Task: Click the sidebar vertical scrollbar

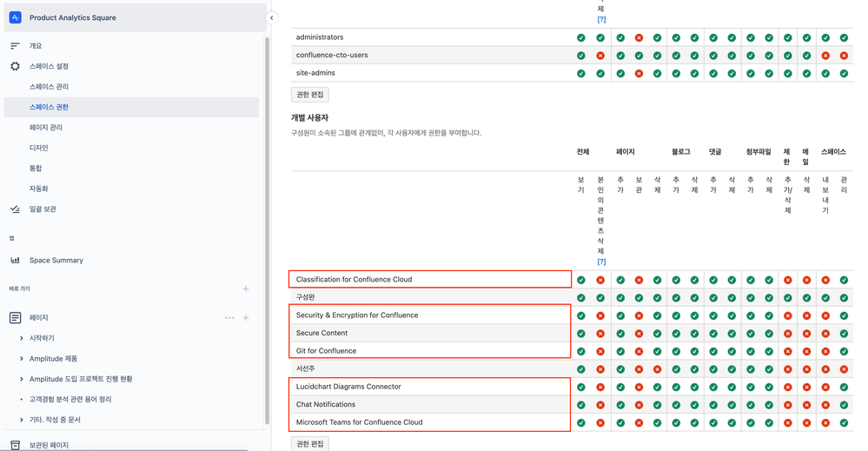Action: tap(267, 229)
